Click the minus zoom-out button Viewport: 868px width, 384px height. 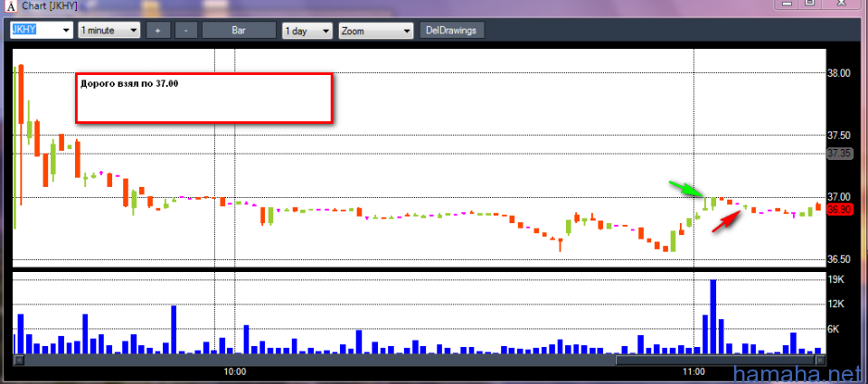click(x=186, y=31)
